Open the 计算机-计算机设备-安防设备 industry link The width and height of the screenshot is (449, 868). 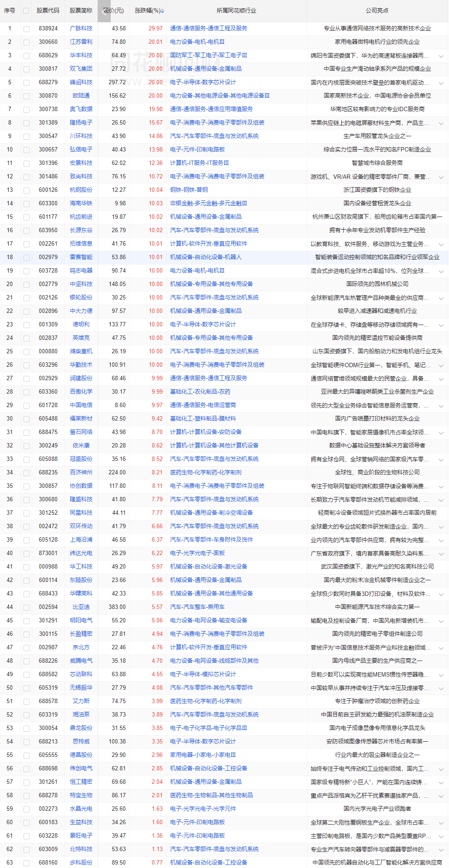[206, 432]
